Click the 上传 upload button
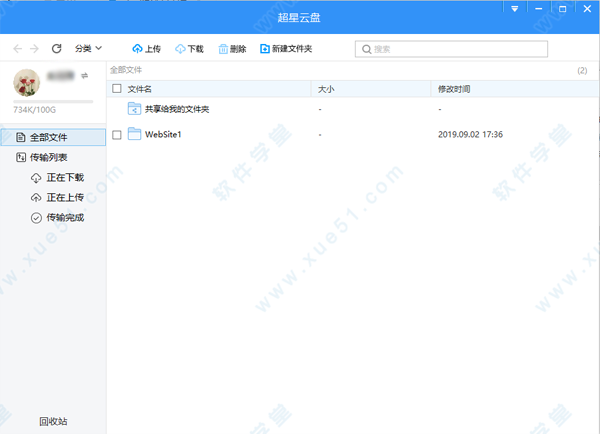 tap(146, 49)
